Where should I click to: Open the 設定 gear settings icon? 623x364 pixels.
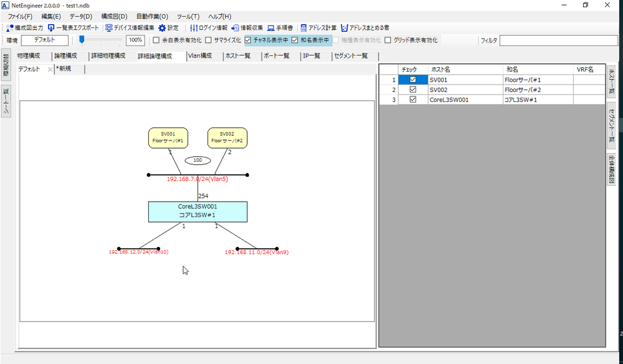tap(162, 28)
